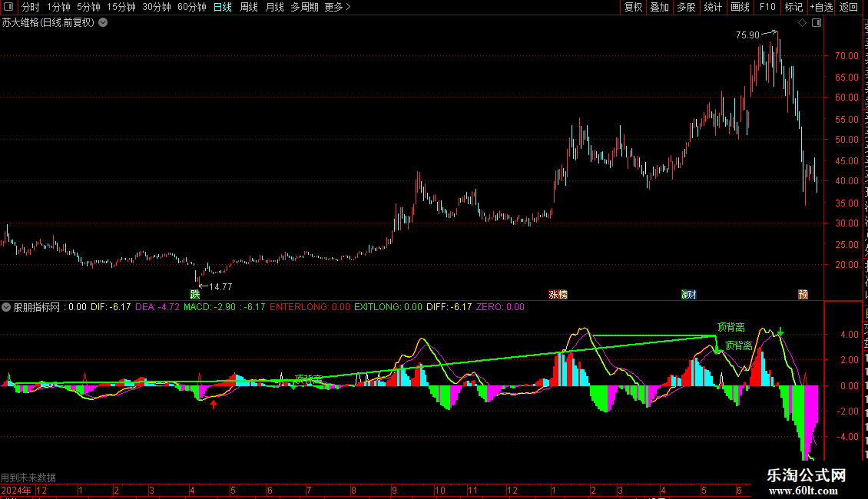
Task: Click the orange 预 marker tag
Action: (x=803, y=294)
